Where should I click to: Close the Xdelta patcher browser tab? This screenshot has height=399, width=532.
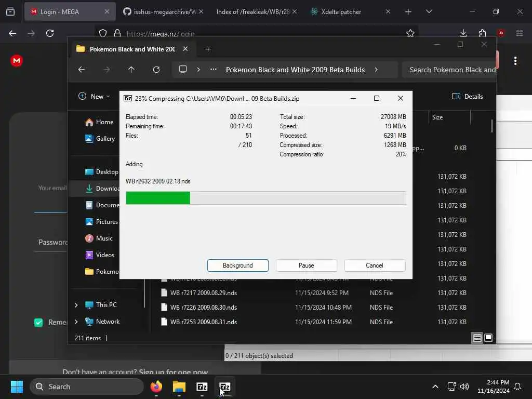388,11
